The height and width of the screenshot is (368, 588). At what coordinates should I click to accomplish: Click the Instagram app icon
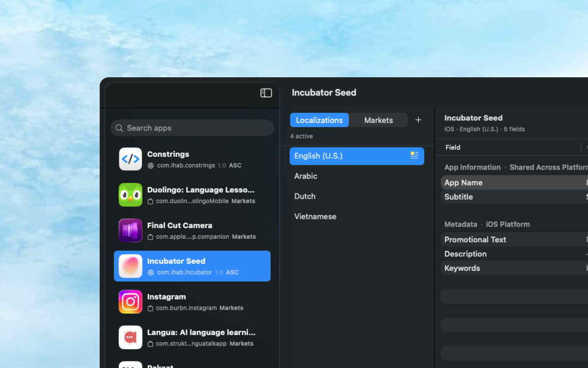point(130,302)
